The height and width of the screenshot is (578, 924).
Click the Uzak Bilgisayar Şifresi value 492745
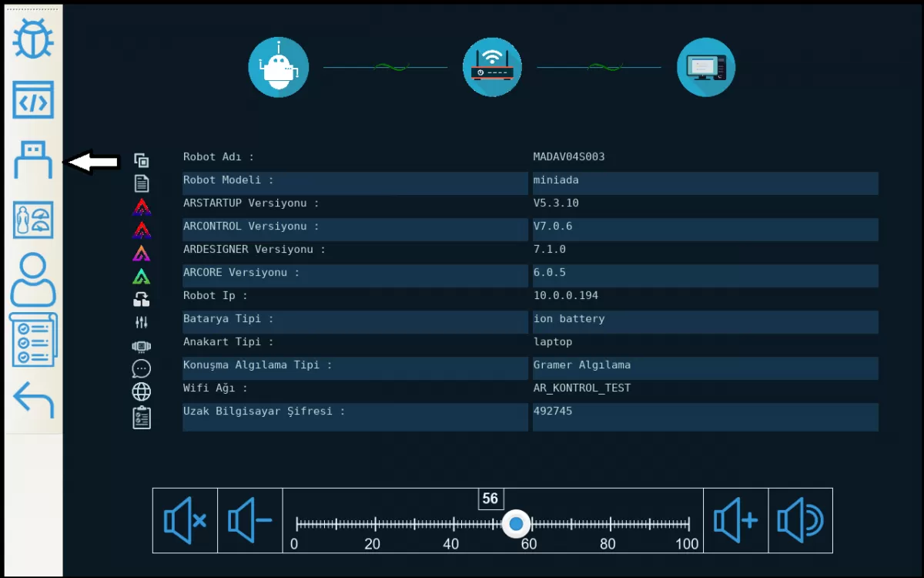(705, 416)
